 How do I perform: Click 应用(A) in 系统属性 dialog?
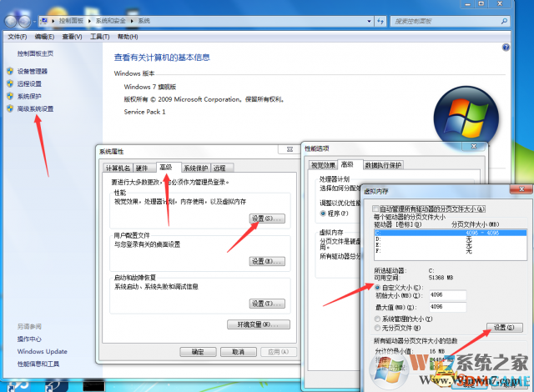[279, 352]
